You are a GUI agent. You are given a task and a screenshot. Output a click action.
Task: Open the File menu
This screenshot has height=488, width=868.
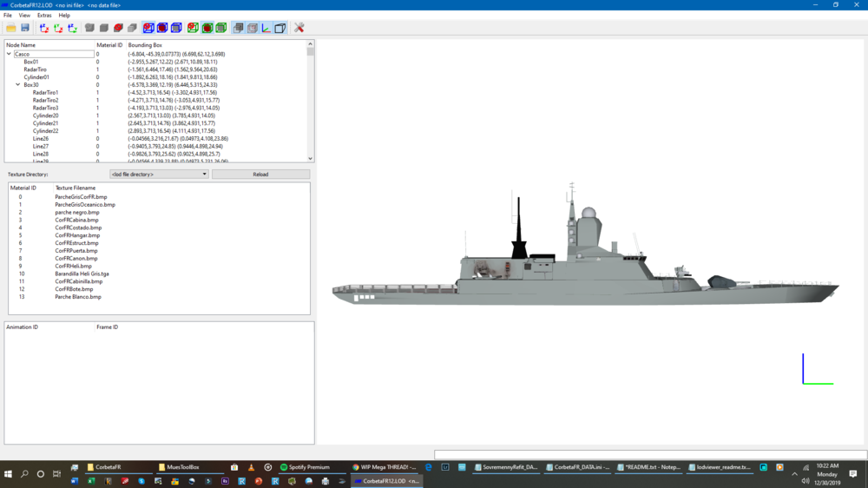click(8, 16)
